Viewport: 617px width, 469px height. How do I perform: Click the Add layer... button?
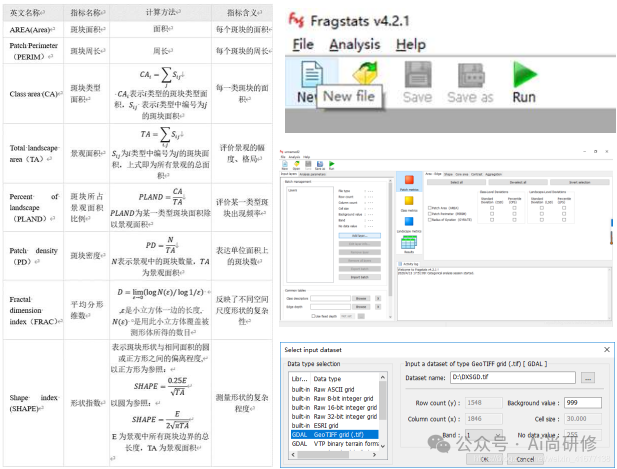click(x=360, y=236)
